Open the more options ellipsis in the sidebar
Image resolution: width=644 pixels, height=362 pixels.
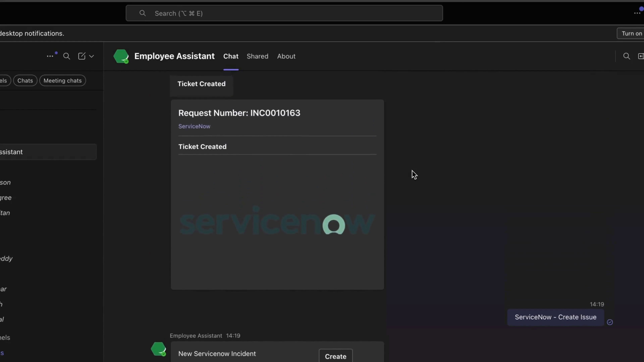(x=50, y=56)
